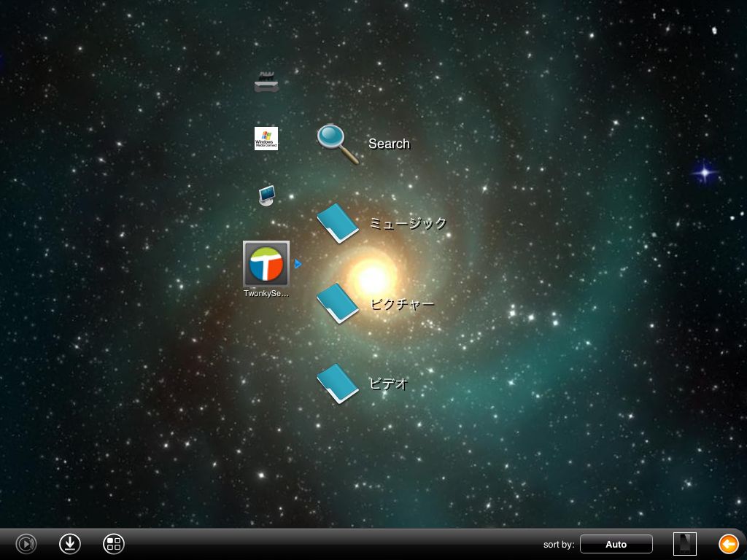Select the player device thumbnail beside Auto
This screenshot has height=560, width=747.
coord(685,544)
